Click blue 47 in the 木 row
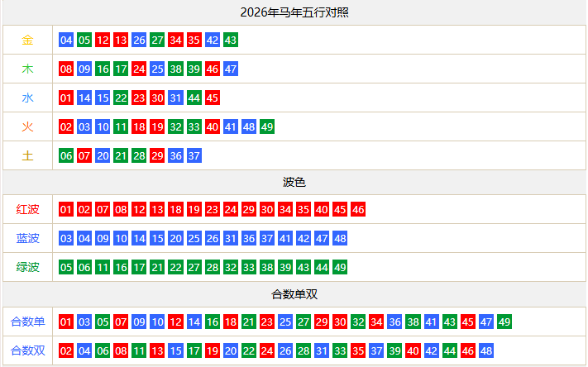 pos(231,69)
